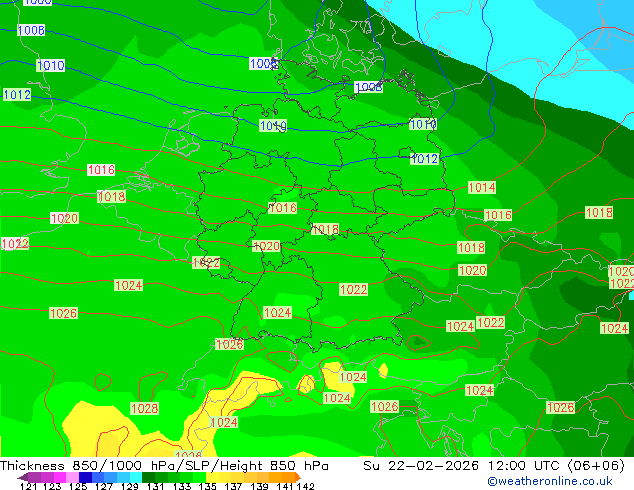Click the cyan legend swatch before 131
634x490 pixels.
pyautogui.click(x=136, y=477)
